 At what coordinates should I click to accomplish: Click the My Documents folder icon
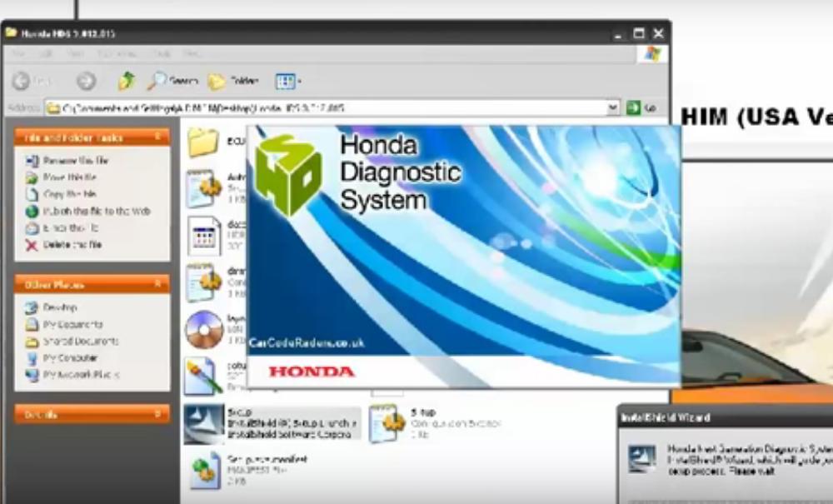click(32, 325)
